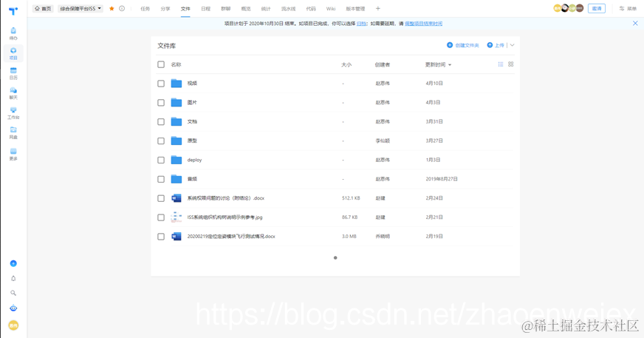
Task: Open the 文档 folder name
Action: pyautogui.click(x=192, y=122)
